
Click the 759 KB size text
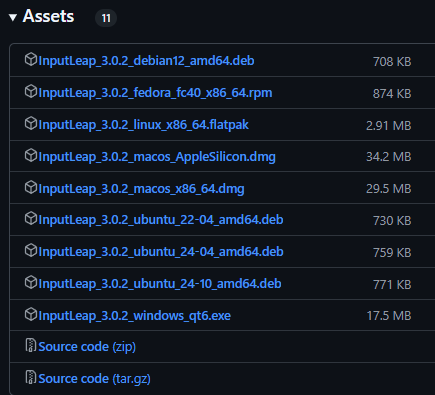392,253
